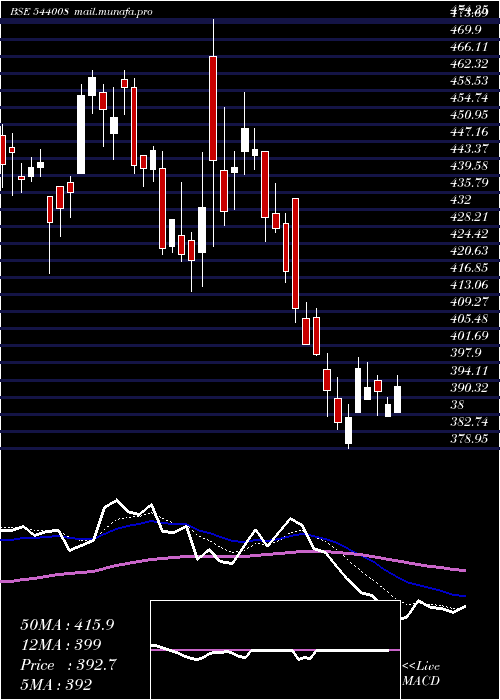Click the <<Live MACD label
500x700 pixels.
(421, 674)
